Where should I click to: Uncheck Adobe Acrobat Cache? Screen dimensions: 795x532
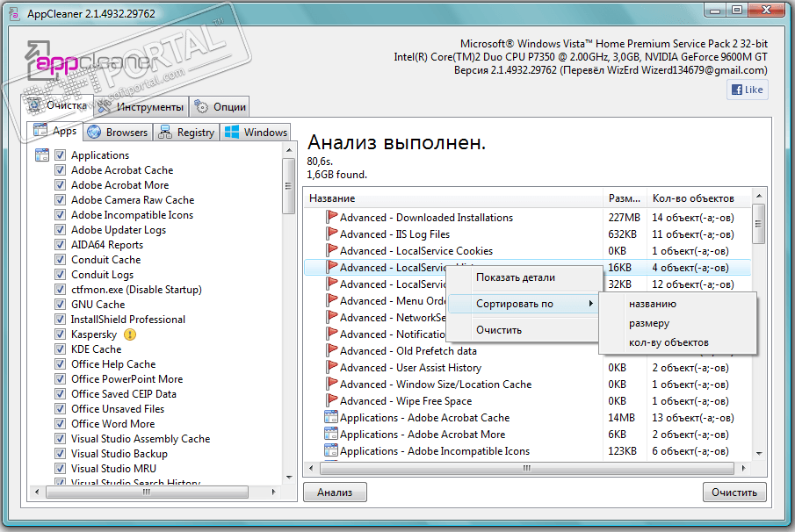(60, 169)
